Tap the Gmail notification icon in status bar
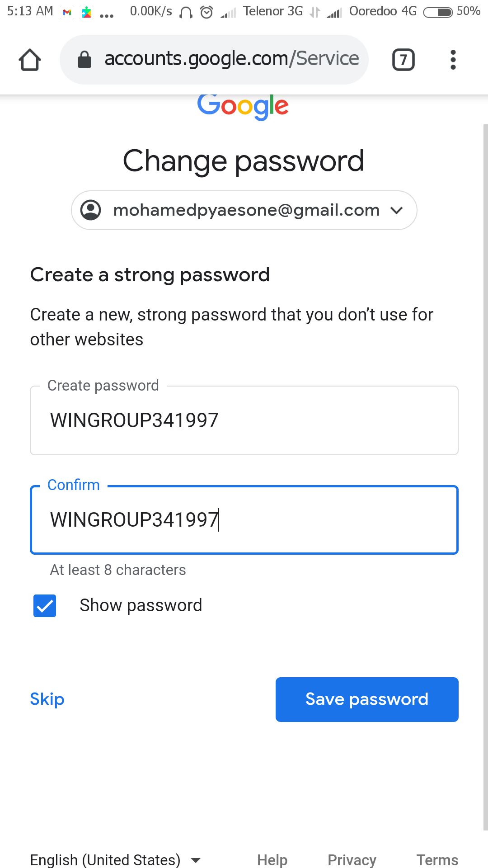This screenshot has height=868, width=488. coord(67,12)
